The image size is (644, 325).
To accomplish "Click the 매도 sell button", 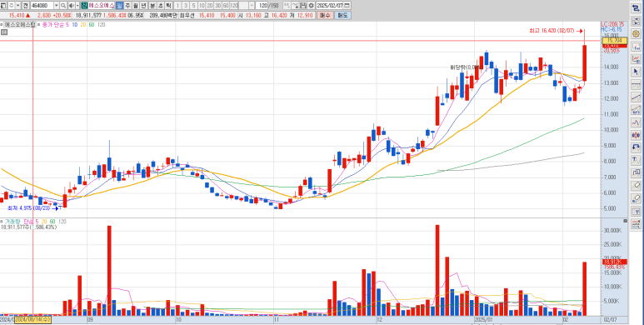I will (342, 15).
